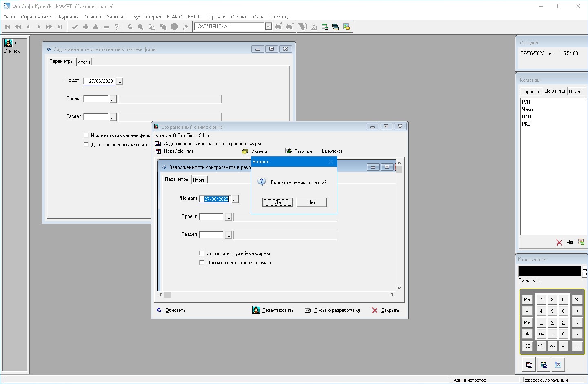
Task: Click the Отладка bug icon
Action: (288, 151)
